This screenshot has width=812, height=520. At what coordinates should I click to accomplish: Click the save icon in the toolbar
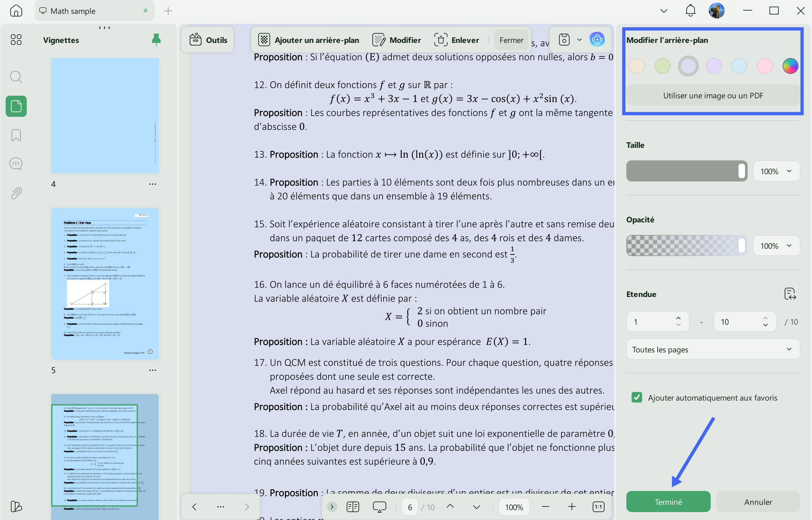coord(564,40)
